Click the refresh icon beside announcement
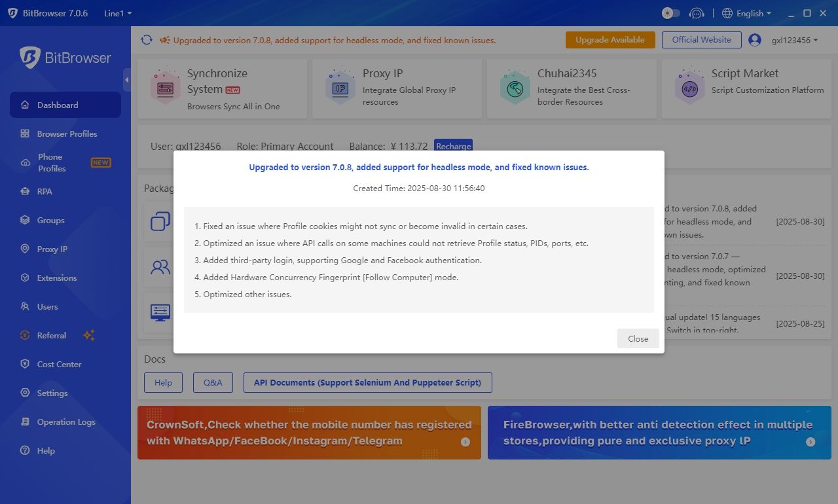Viewport: 838px width, 504px height. [147, 40]
